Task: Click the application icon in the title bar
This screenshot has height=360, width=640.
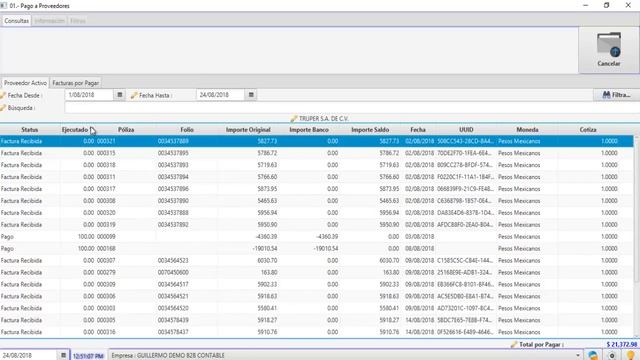Action: coord(4,6)
